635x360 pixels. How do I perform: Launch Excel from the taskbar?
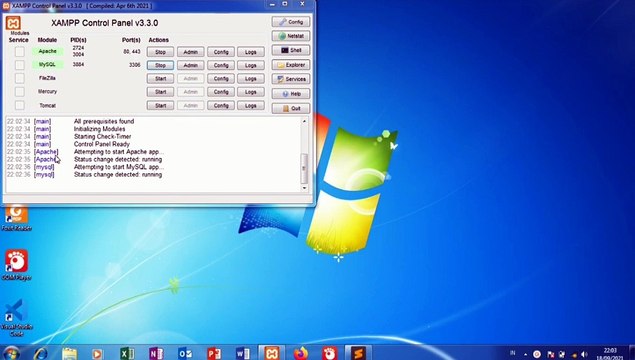[127, 354]
